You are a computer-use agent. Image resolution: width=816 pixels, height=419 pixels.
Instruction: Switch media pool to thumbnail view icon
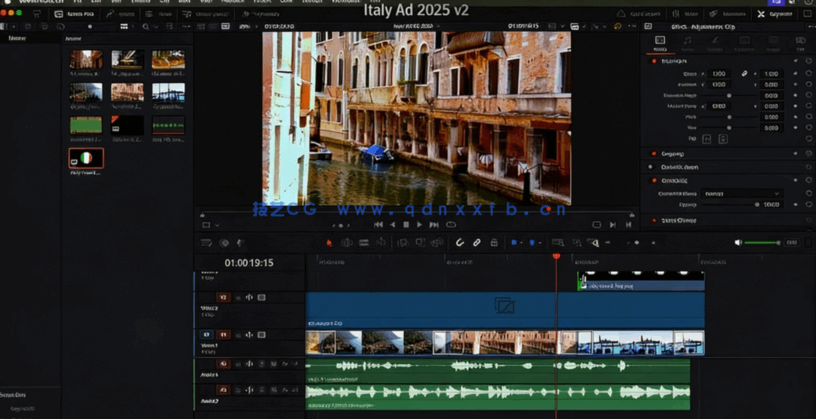[x=124, y=27]
